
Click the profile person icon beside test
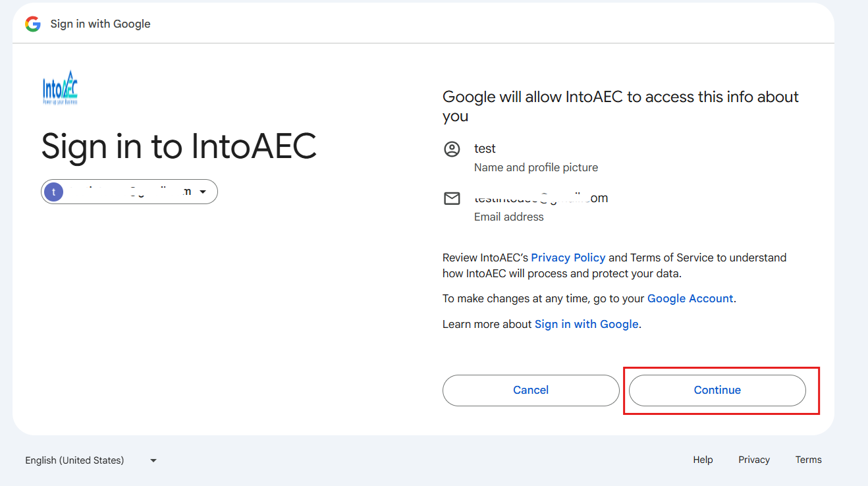(452, 149)
